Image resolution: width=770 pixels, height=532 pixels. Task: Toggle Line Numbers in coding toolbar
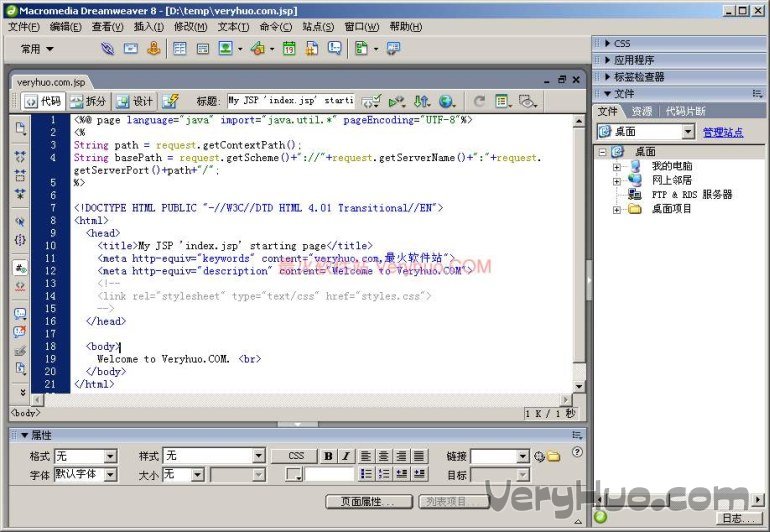(20, 268)
